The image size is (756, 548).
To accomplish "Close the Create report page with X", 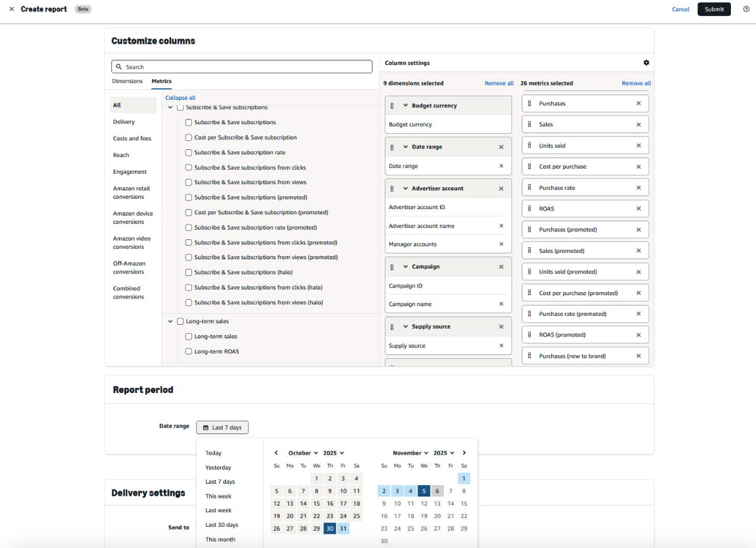I will [x=12, y=9].
